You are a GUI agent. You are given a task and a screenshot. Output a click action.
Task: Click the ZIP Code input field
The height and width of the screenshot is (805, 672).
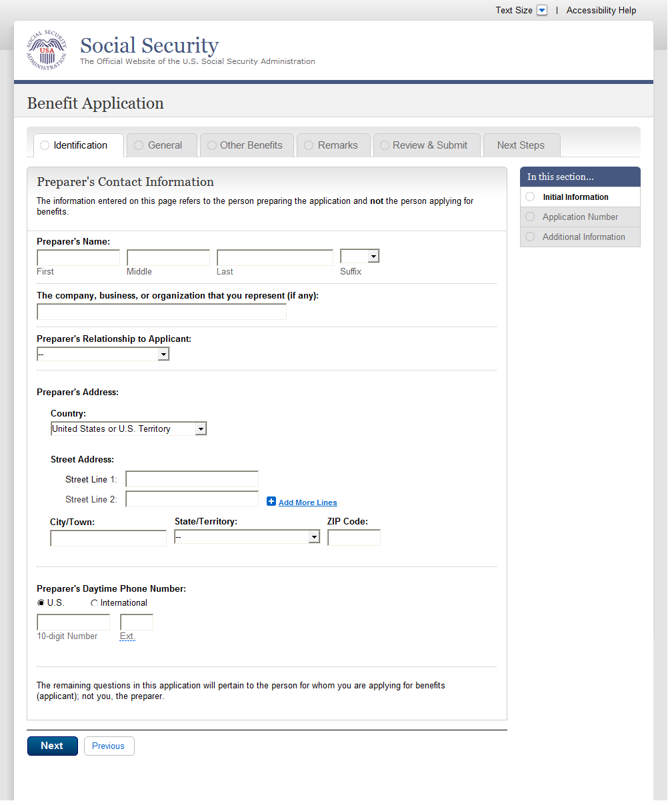pyautogui.click(x=353, y=538)
